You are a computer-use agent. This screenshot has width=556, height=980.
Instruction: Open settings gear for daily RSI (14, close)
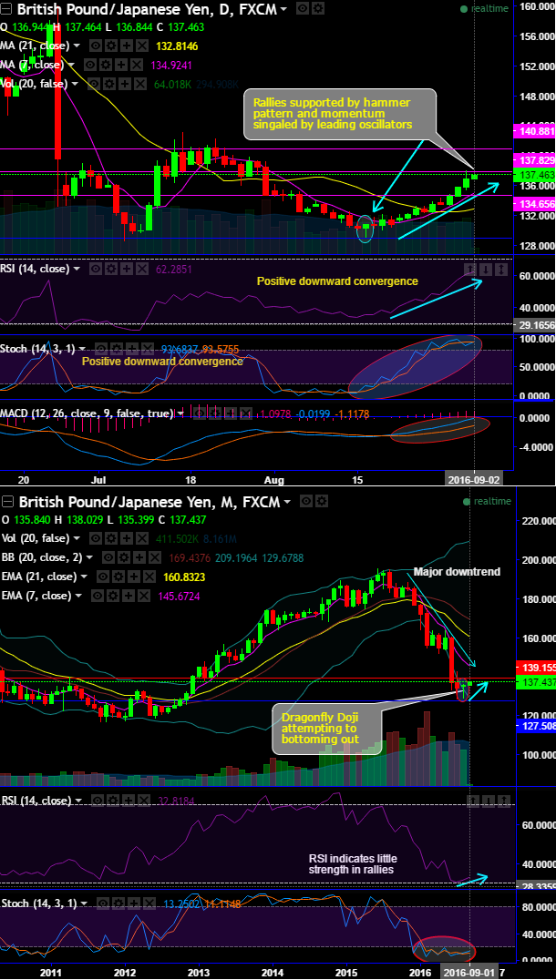[110, 270]
